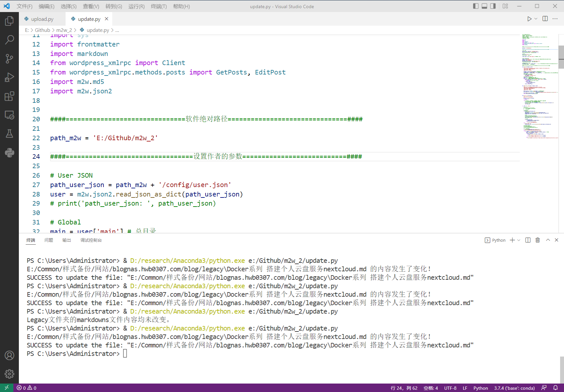Open the editor more actions menu

(x=556, y=19)
